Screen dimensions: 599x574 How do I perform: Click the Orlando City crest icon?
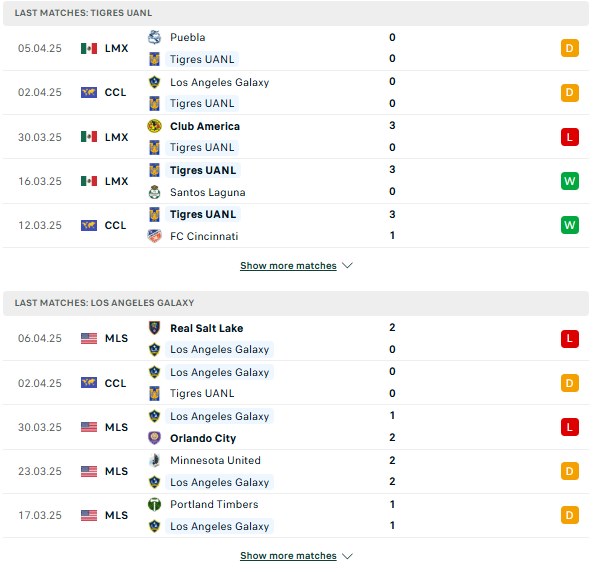154,438
